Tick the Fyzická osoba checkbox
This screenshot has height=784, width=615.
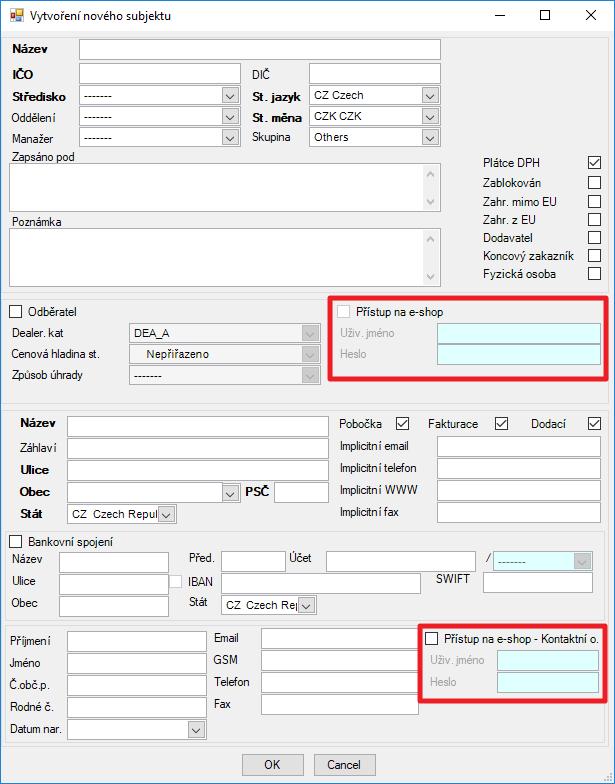click(594, 274)
